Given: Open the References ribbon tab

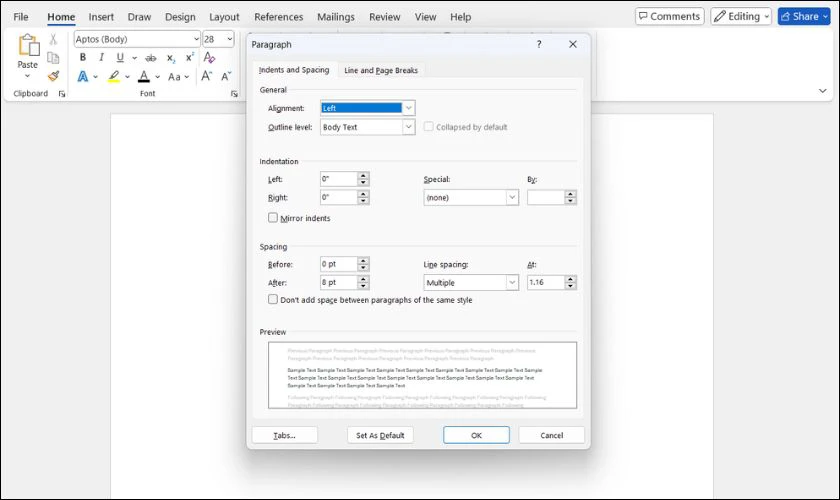Looking at the screenshot, I should pyautogui.click(x=279, y=17).
